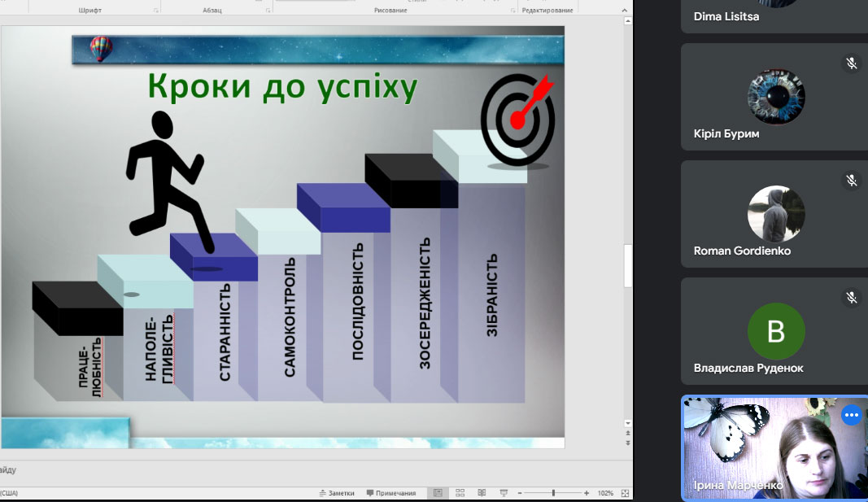Select the hot air balloon image
Viewport: 868px width, 502px height.
101,49
